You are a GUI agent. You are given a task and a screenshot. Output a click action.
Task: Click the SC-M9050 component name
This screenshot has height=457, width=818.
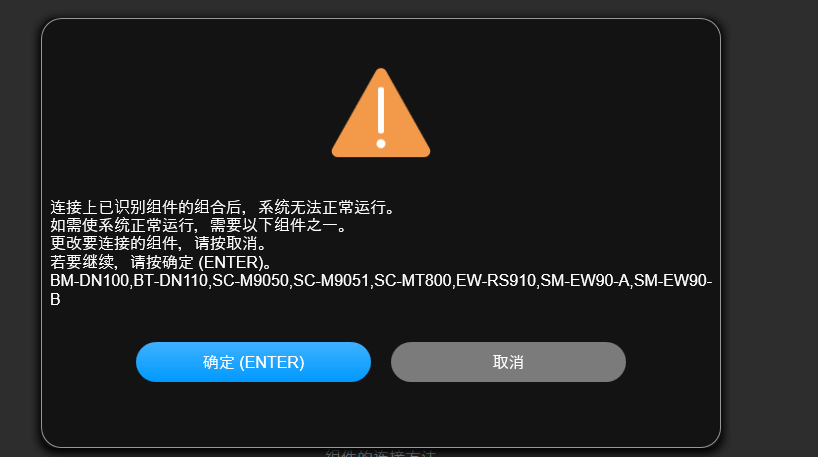click(x=250, y=281)
